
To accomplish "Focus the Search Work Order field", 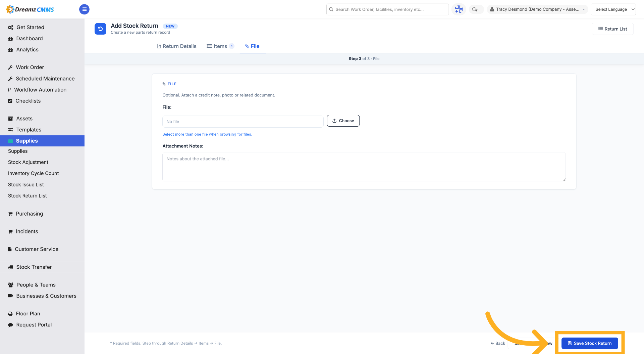I will (x=387, y=9).
